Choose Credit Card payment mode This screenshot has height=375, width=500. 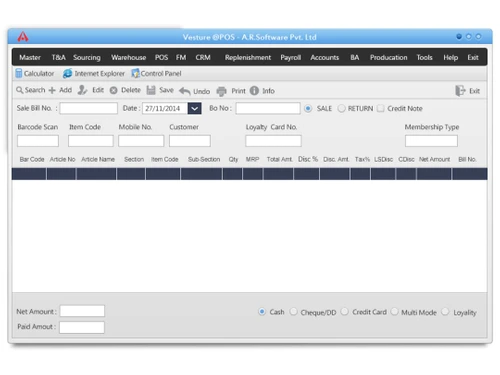pyautogui.click(x=345, y=312)
